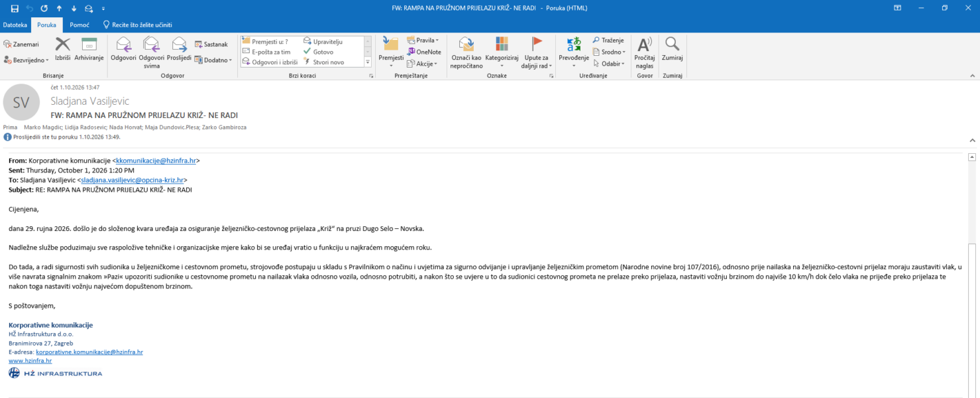Open the ribbon display options icon
The image size is (980, 398).
[x=897, y=8]
